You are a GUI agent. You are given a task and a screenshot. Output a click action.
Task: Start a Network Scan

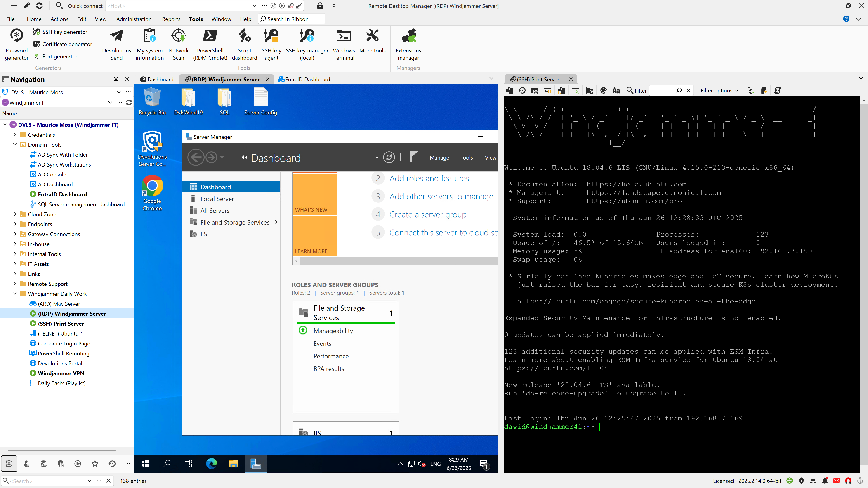178,44
